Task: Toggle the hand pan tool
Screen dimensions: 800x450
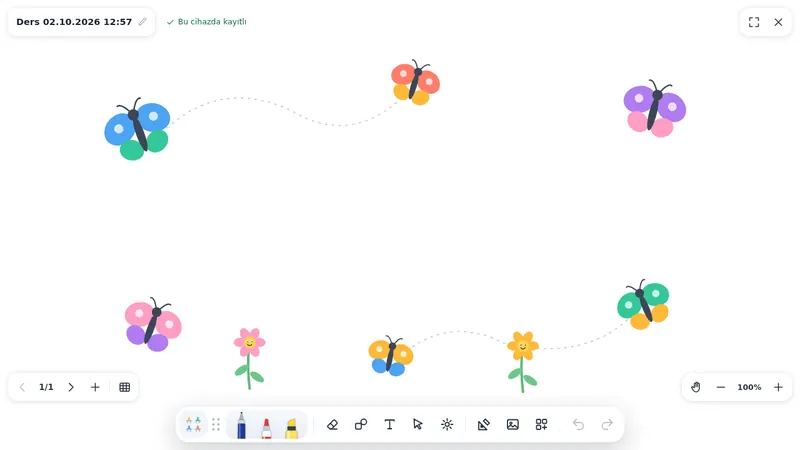Action: (x=696, y=387)
